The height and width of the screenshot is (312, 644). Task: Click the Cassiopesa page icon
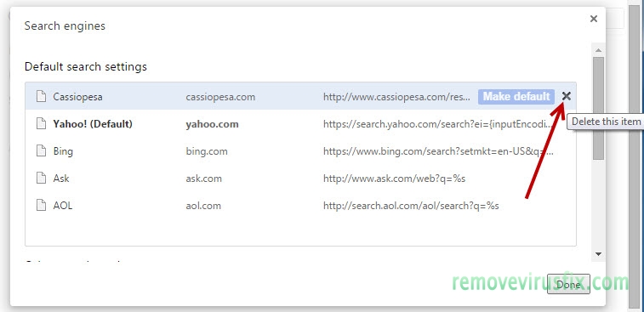[x=41, y=97]
